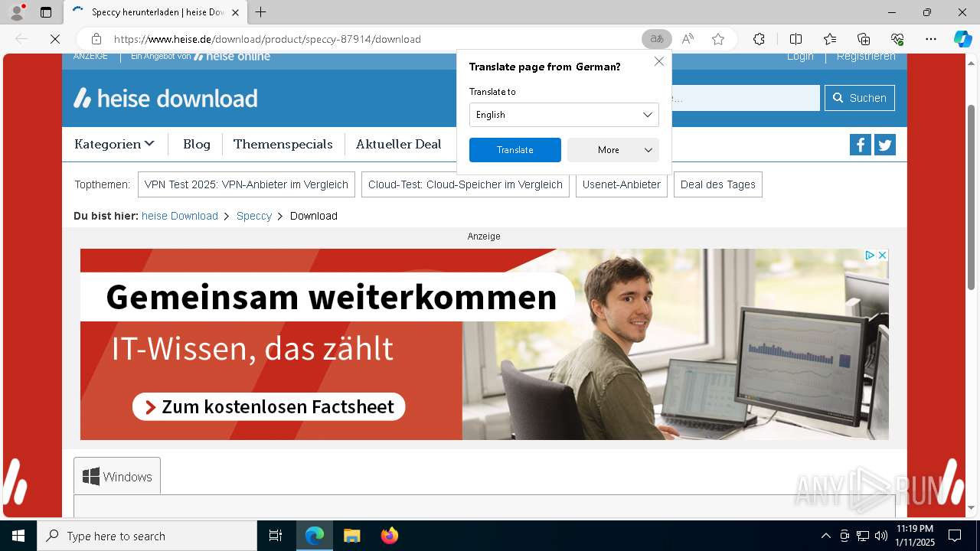Screen dimensions: 980x551
Task: Click the Translate button
Action: point(515,150)
